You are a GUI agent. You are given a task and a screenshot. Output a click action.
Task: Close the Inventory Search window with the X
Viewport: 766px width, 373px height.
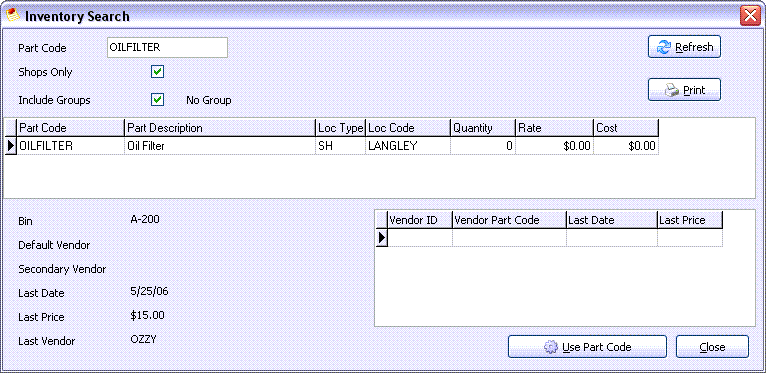750,16
